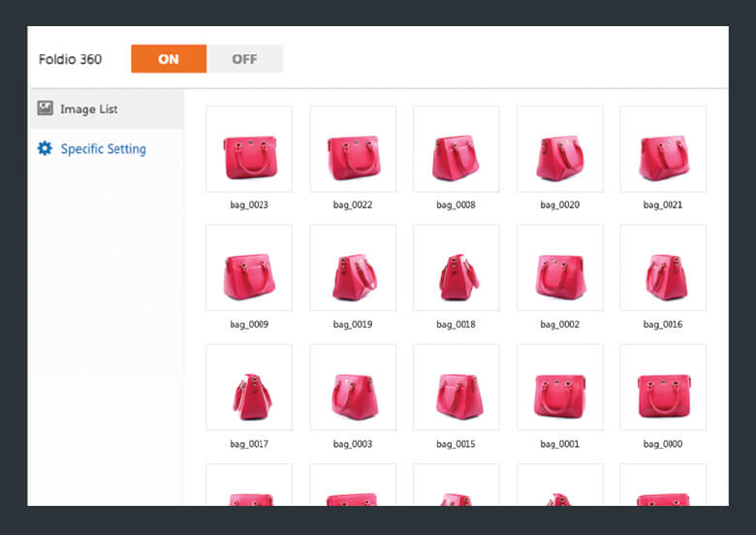Click the Specific Setting gear icon
756x535 pixels.
(x=45, y=148)
